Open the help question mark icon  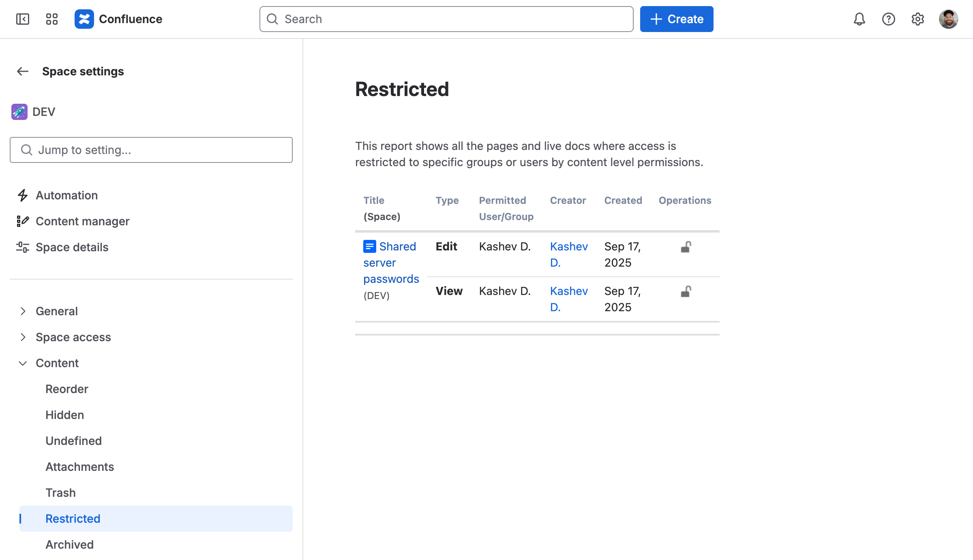tap(888, 19)
